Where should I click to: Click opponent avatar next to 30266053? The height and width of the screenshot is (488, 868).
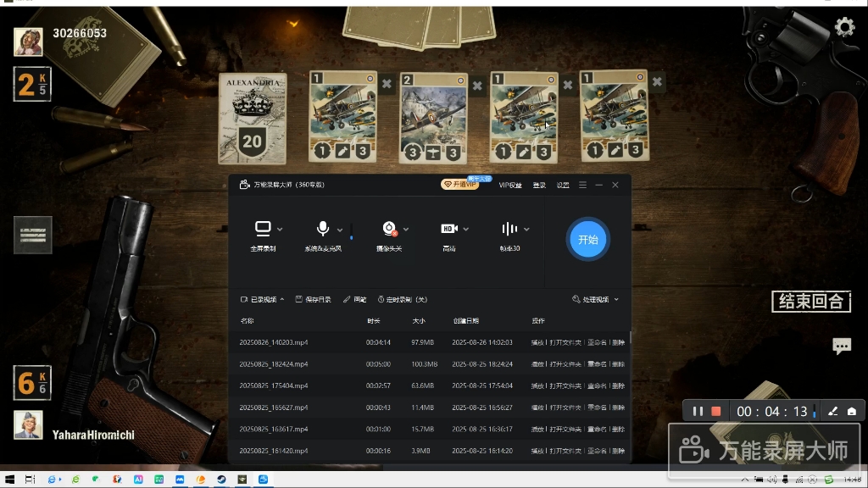28,42
